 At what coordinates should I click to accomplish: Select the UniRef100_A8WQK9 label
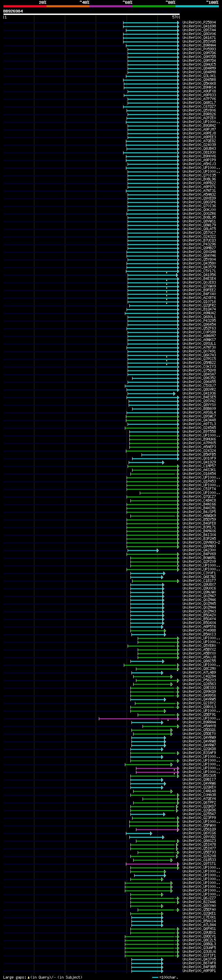point(199,516)
